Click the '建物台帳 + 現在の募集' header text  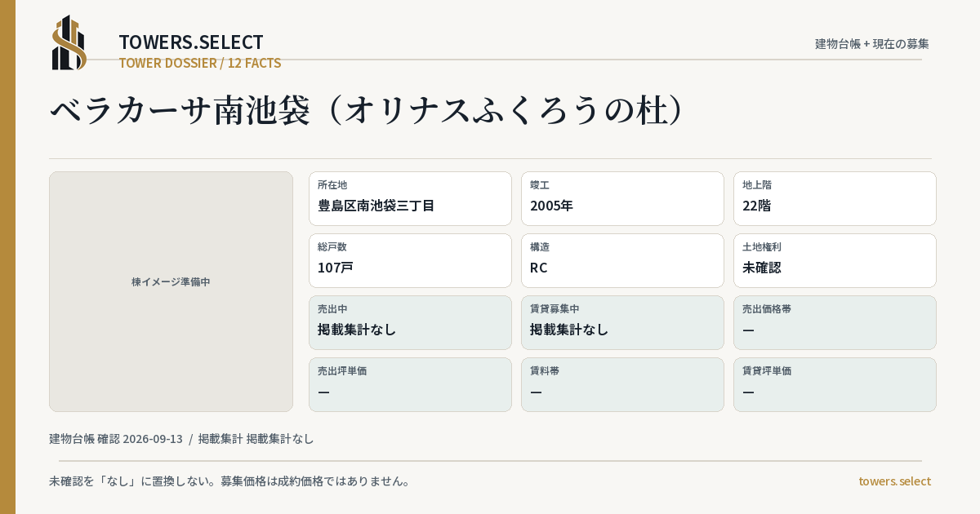click(872, 43)
